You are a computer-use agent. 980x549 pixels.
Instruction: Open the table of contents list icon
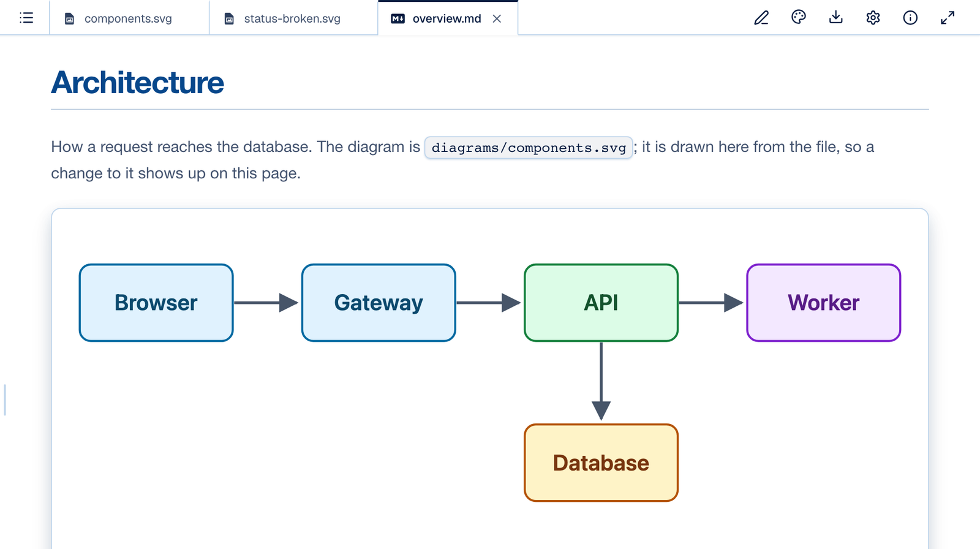[x=26, y=18]
